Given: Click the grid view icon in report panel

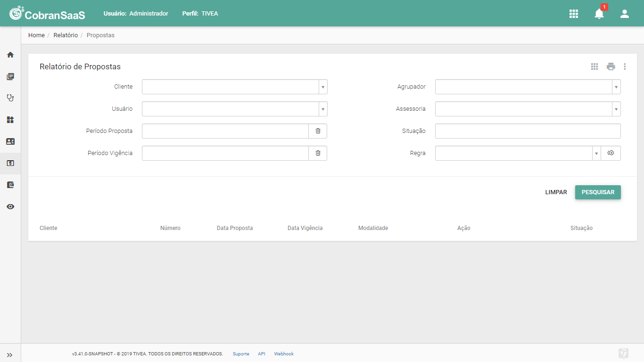Looking at the screenshot, I should click(x=594, y=66).
